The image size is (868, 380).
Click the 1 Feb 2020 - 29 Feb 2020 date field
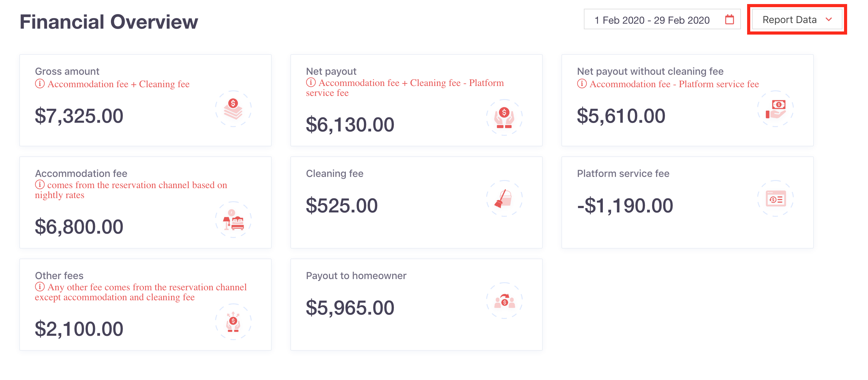(662, 20)
